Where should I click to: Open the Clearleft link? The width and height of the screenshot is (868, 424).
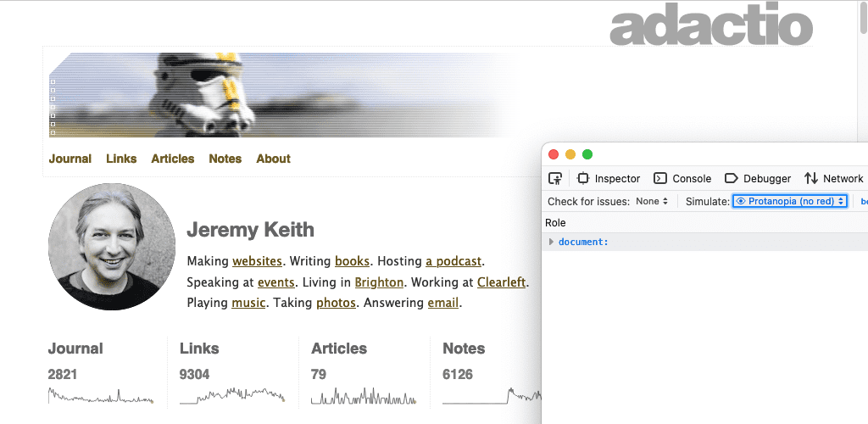(501, 282)
